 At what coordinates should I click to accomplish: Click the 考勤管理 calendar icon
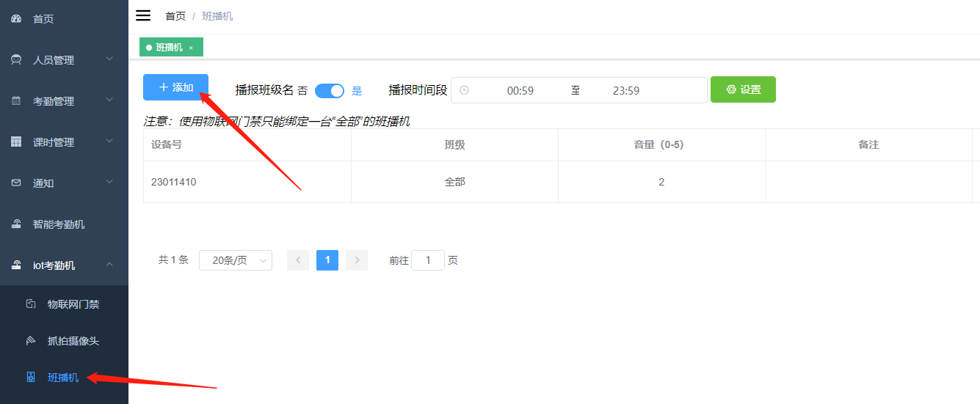(16, 100)
